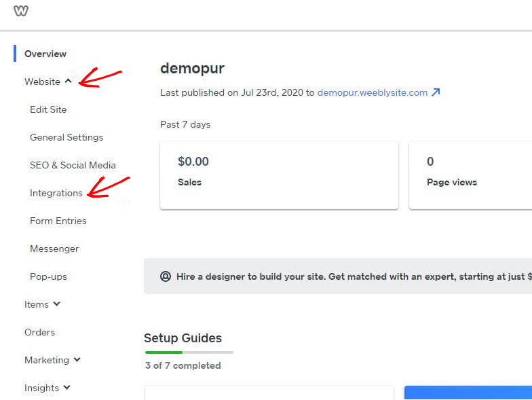Go to Orders page
This screenshot has width=532, height=400.
coord(39,332)
